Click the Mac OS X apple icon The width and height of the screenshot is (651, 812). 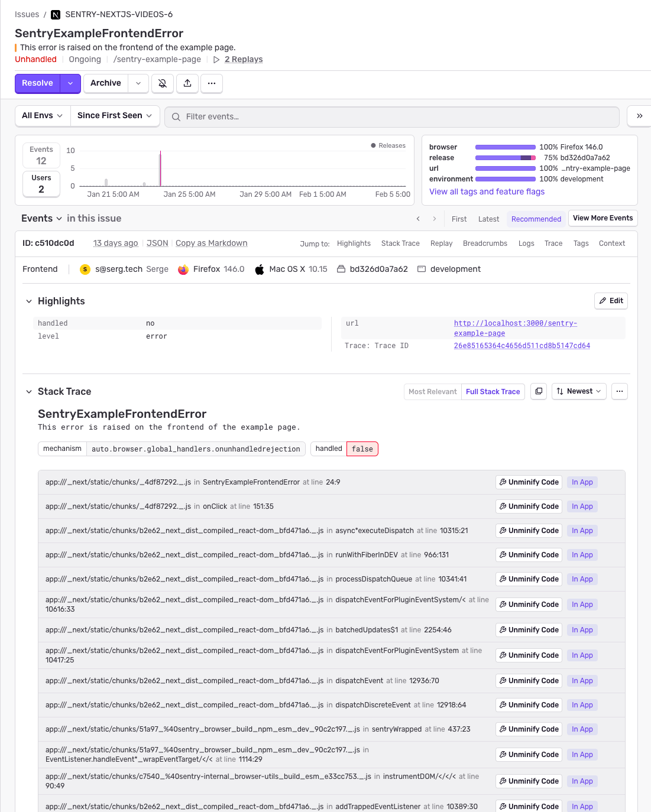click(x=259, y=269)
